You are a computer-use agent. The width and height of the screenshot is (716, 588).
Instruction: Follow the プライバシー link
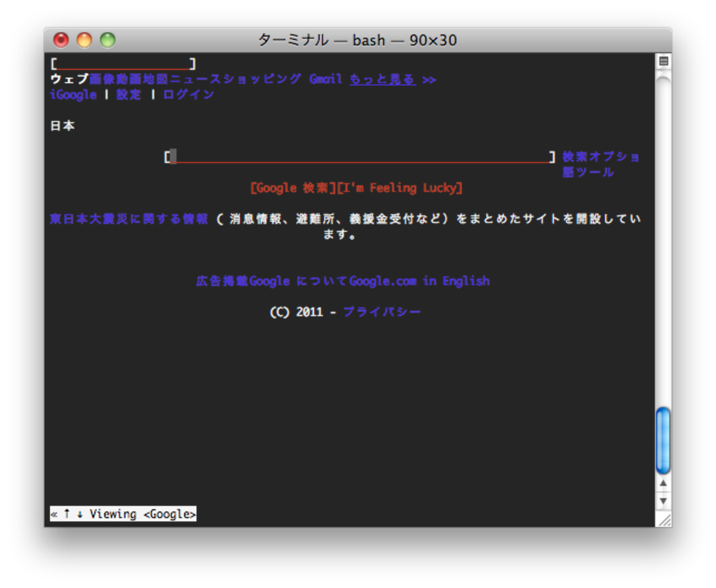(x=382, y=312)
